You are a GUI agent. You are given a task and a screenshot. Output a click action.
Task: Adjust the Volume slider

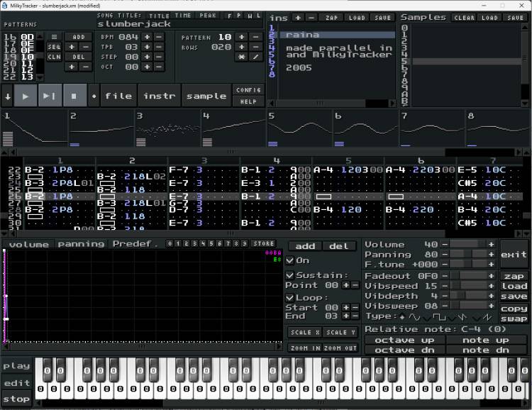pos(468,245)
